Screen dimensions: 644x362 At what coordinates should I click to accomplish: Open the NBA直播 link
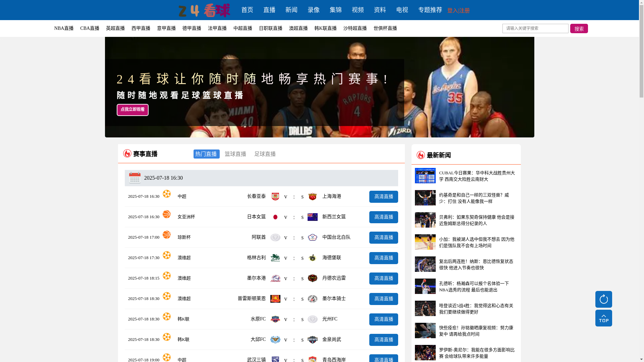click(x=64, y=28)
